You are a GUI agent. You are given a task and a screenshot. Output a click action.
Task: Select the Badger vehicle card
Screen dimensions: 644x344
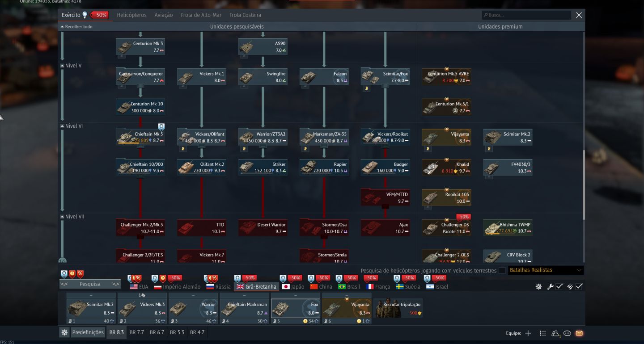tap(386, 168)
